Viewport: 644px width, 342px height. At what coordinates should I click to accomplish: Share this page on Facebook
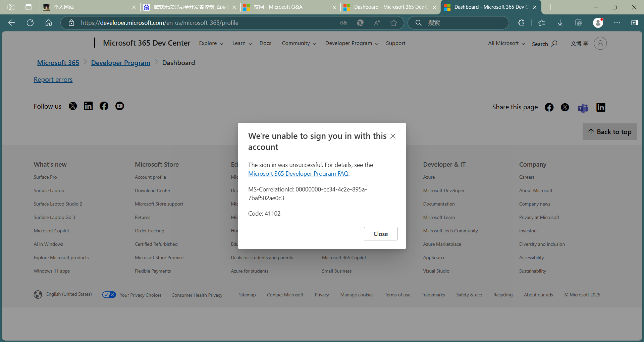coord(549,107)
